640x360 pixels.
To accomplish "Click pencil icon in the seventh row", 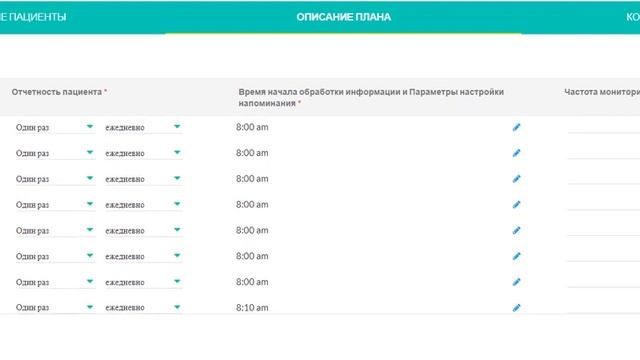I will click(516, 282).
